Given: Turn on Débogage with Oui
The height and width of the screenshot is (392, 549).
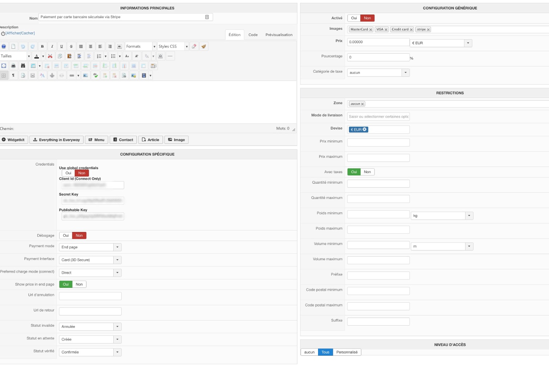Looking at the screenshot, I should [66, 236].
